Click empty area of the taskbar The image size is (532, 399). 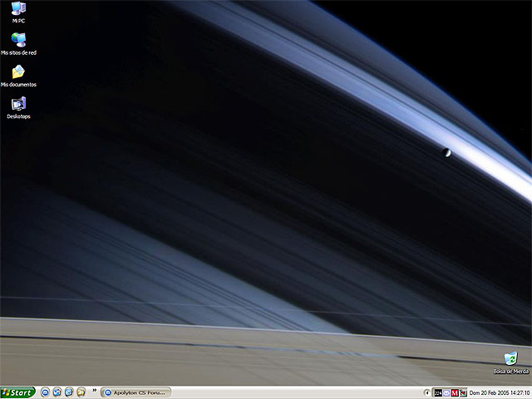pos(291,392)
